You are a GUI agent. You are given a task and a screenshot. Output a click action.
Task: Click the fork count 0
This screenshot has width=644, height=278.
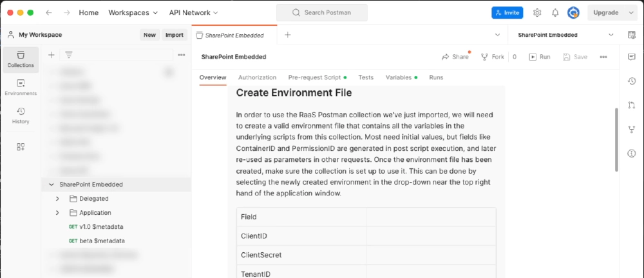(515, 57)
